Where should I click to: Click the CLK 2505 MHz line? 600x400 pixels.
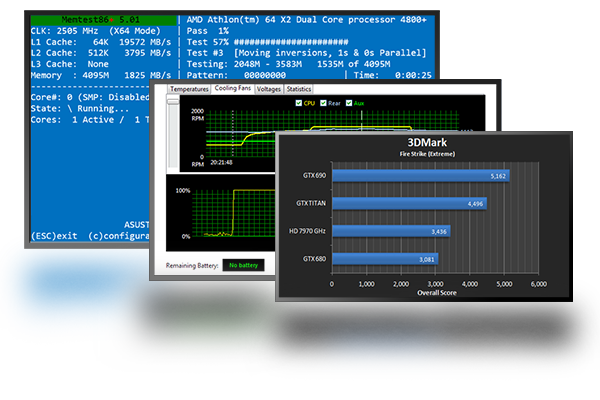pyautogui.click(x=96, y=31)
